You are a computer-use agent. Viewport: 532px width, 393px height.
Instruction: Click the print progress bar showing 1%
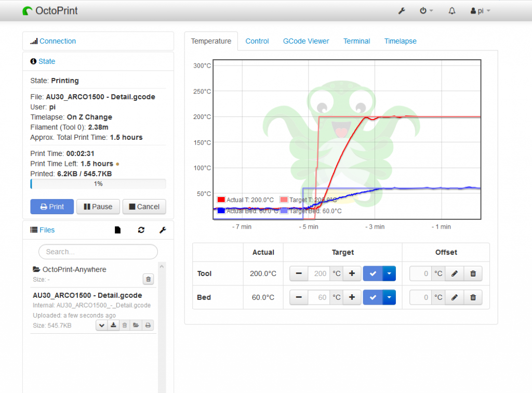tap(98, 184)
